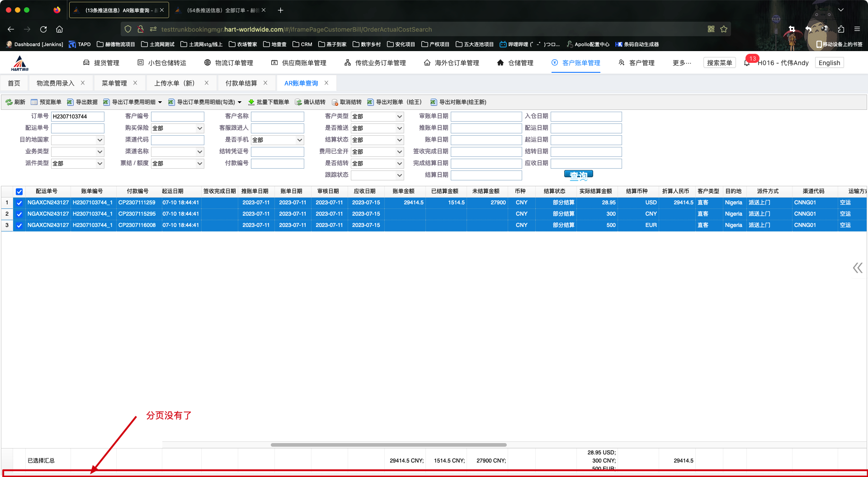This screenshot has height=477, width=868.
Task: Click the blue 查询 search button
Action: 578,175
